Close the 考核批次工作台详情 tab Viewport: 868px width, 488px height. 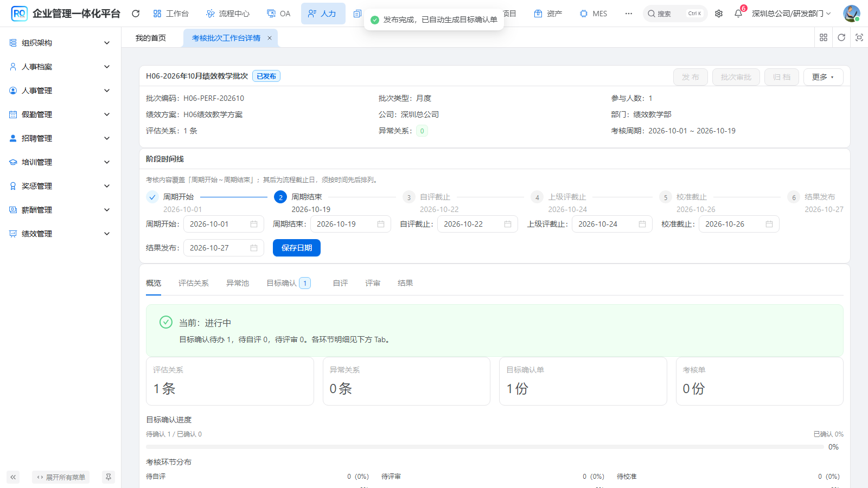[270, 38]
